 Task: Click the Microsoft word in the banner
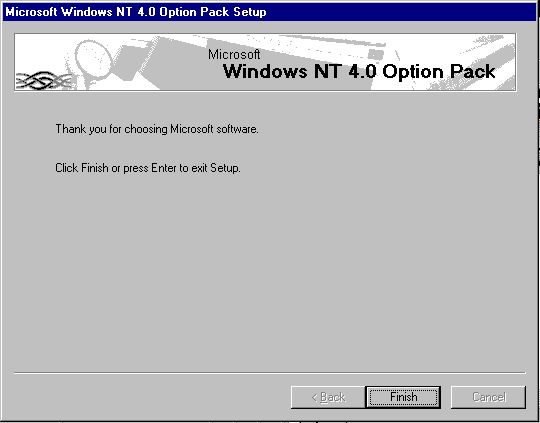(234, 54)
